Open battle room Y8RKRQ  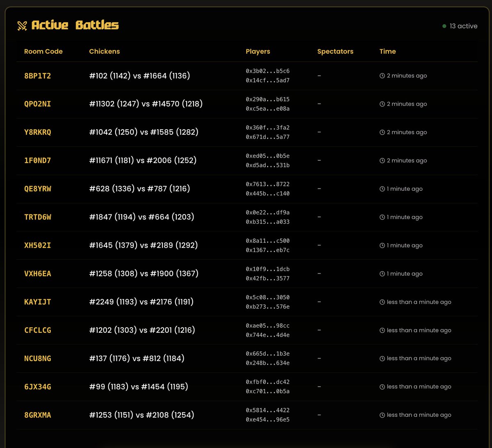tap(38, 133)
